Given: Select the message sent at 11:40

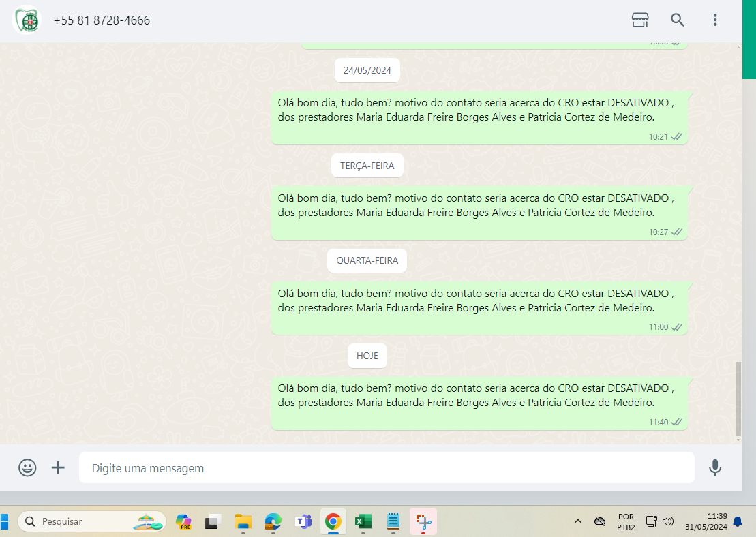Looking at the screenshot, I should [x=479, y=403].
